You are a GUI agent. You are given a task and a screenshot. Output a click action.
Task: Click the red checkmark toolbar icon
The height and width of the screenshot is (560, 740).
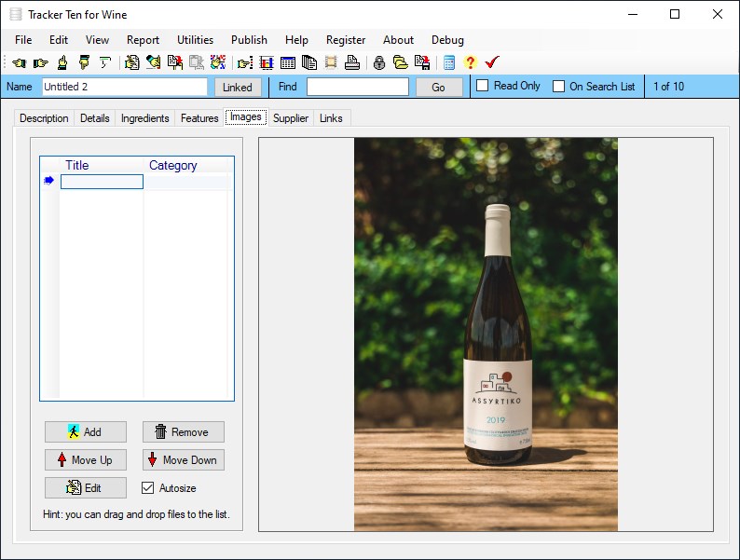coord(492,63)
